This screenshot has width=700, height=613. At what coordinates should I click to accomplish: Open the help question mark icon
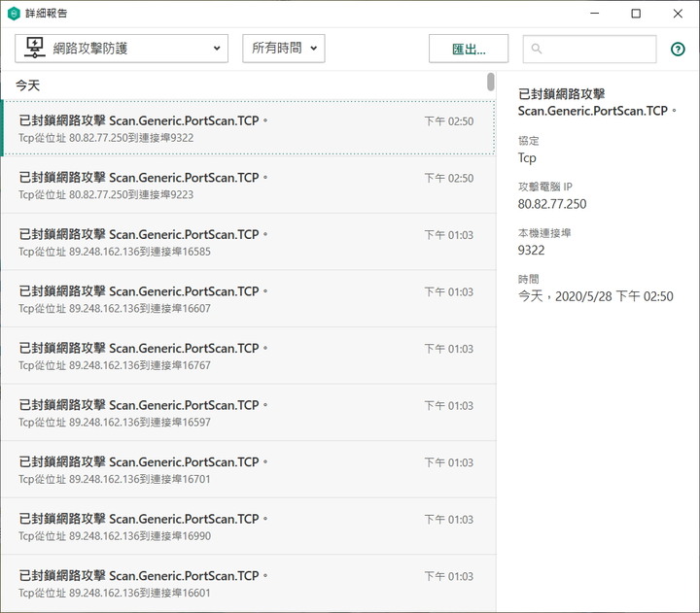(x=678, y=49)
